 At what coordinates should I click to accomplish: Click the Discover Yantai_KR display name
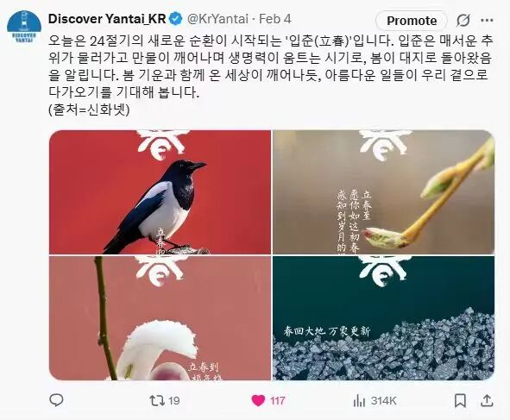click(107, 19)
